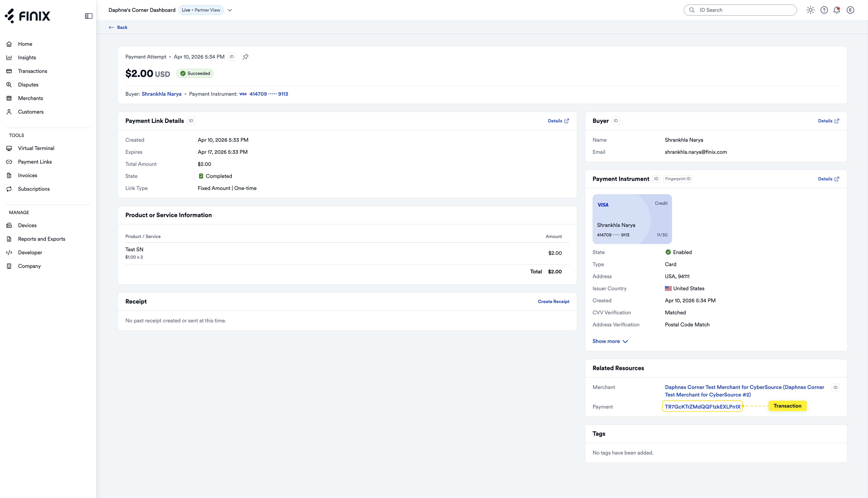Copy the Buyer ID badge

(x=616, y=121)
